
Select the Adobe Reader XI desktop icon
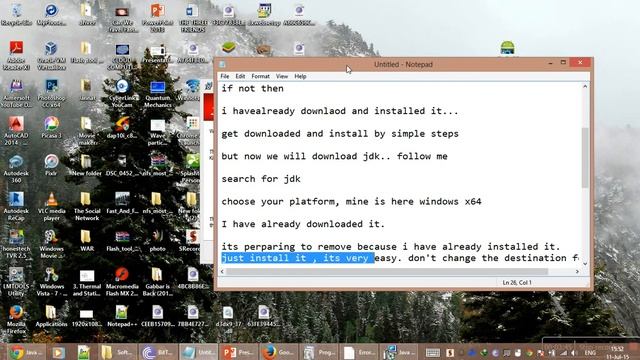[x=16, y=56]
